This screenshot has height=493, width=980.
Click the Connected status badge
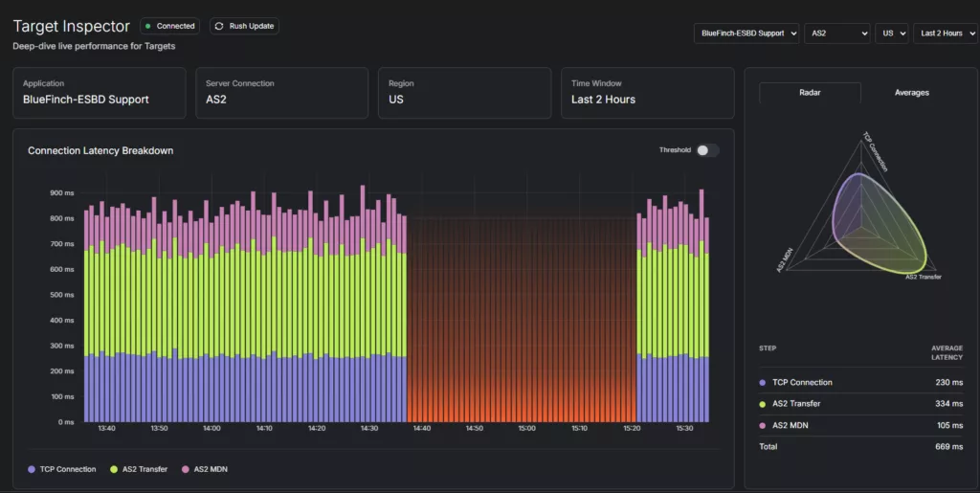[x=170, y=26]
